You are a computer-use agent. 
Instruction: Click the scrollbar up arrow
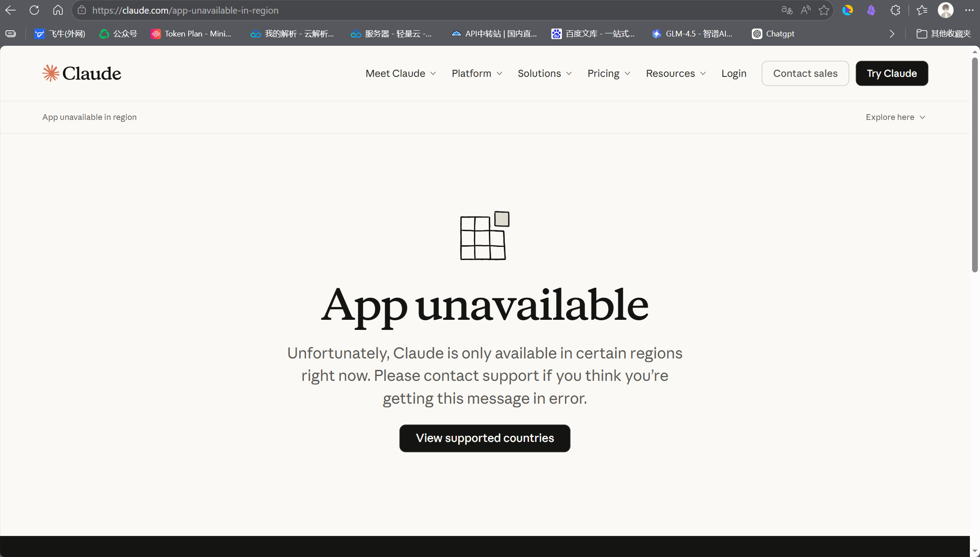pyautogui.click(x=975, y=52)
